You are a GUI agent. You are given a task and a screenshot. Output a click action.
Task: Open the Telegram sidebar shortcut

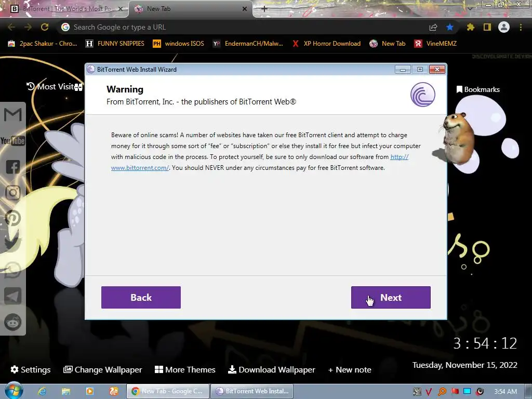pyautogui.click(x=13, y=296)
